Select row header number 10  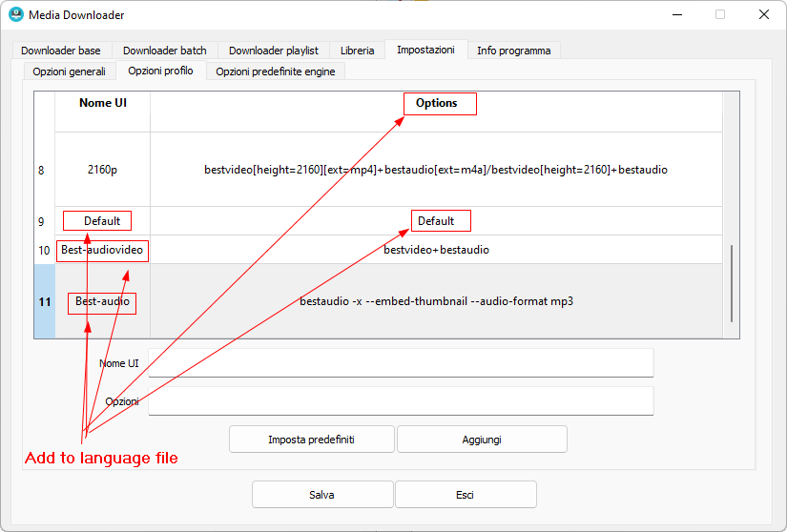pos(45,250)
